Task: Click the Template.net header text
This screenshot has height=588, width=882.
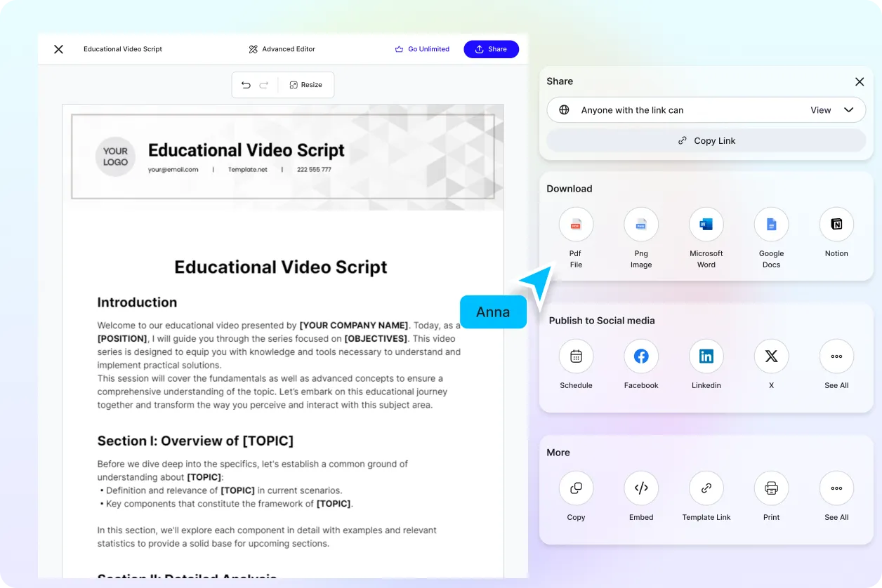Action: pyautogui.click(x=247, y=170)
